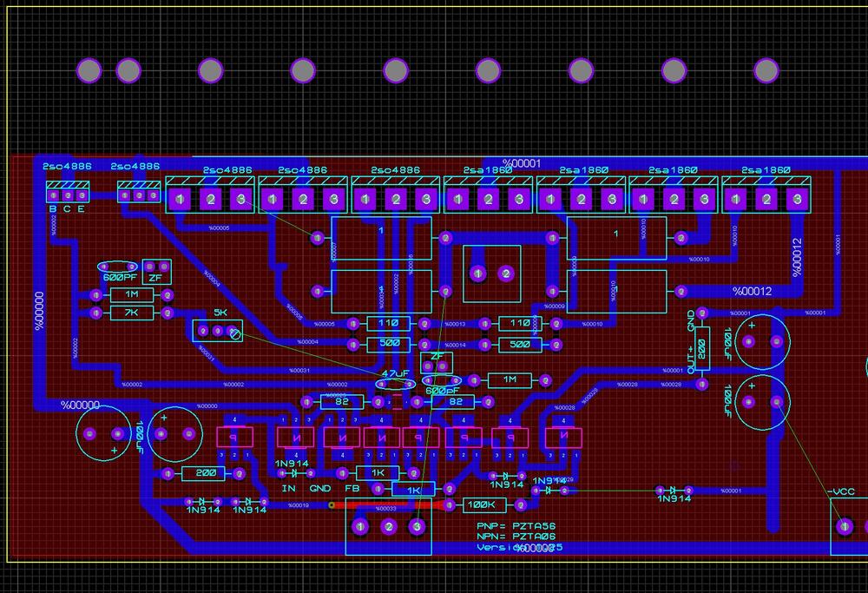The width and height of the screenshot is (868, 593).
Task: Click pad 1 of bottom IN connector
Action: (361, 527)
